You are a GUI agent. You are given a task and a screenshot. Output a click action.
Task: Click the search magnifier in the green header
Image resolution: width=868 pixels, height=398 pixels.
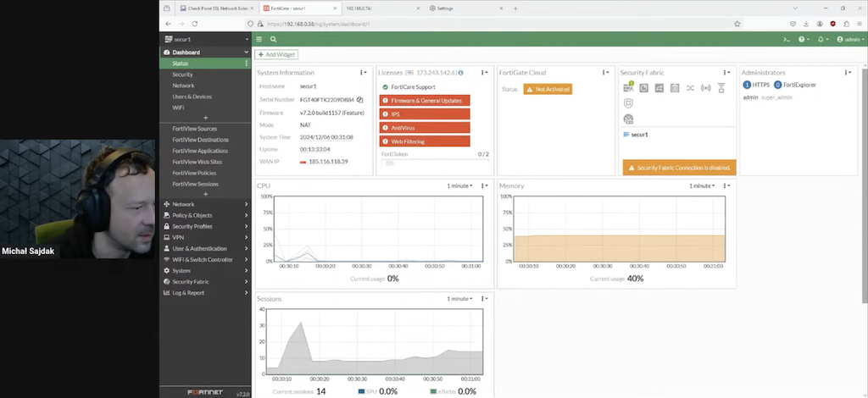pyautogui.click(x=274, y=39)
